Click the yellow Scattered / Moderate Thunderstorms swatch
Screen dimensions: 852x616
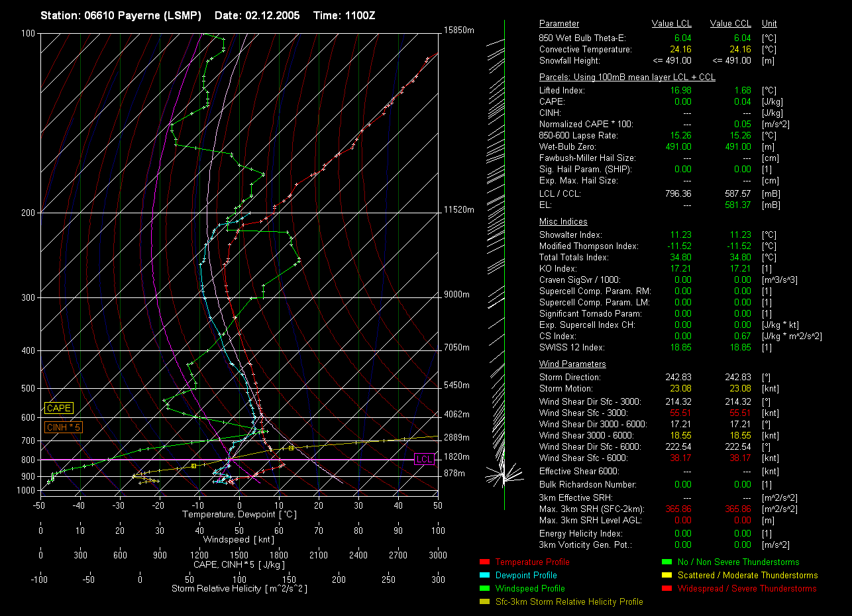[666, 576]
